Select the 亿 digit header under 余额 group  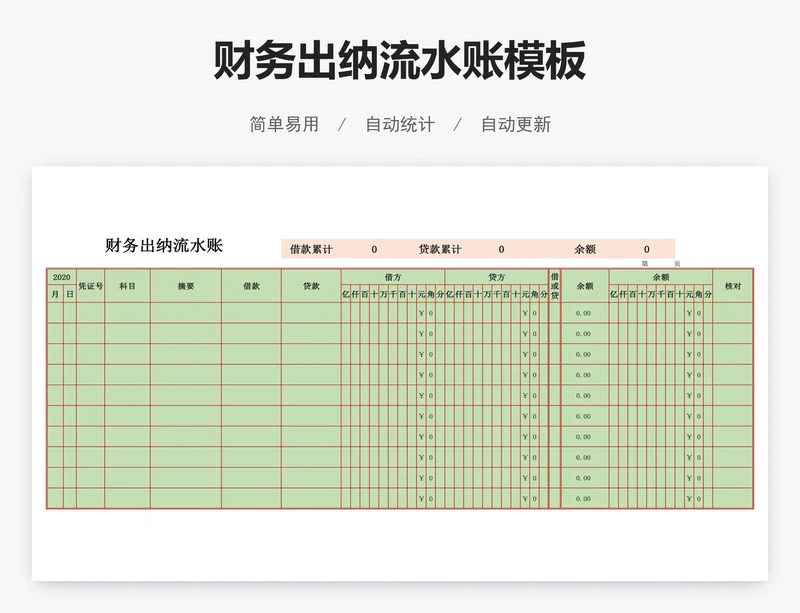coord(614,294)
